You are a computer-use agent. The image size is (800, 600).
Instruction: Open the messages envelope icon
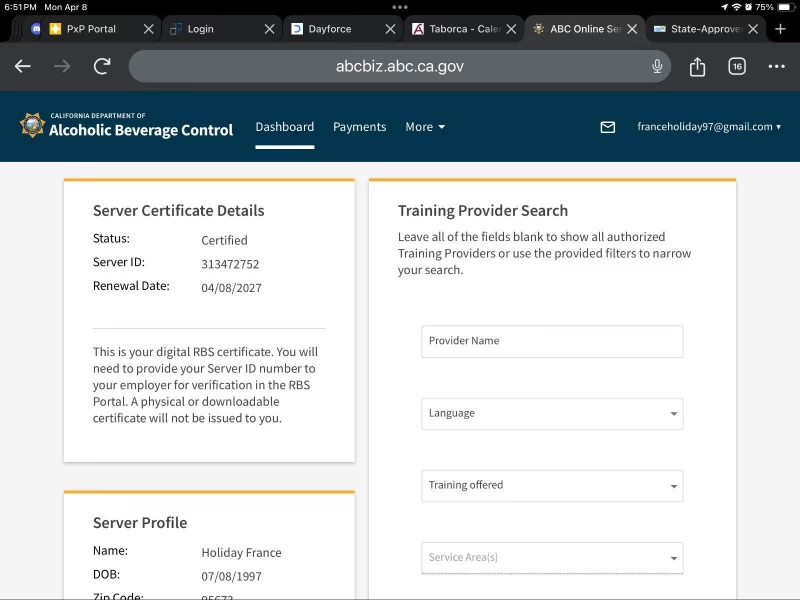pyautogui.click(x=607, y=127)
